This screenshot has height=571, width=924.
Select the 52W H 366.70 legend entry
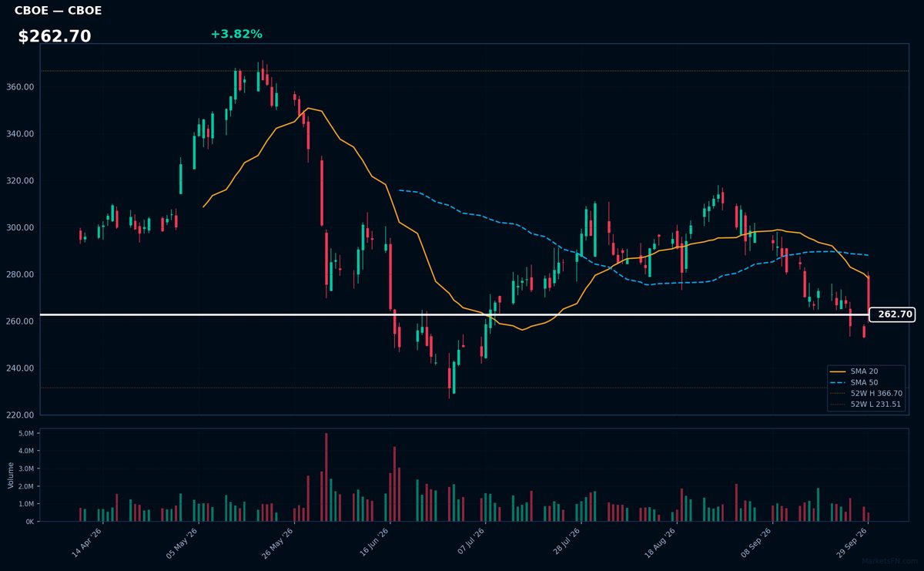pyautogui.click(x=865, y=393)
